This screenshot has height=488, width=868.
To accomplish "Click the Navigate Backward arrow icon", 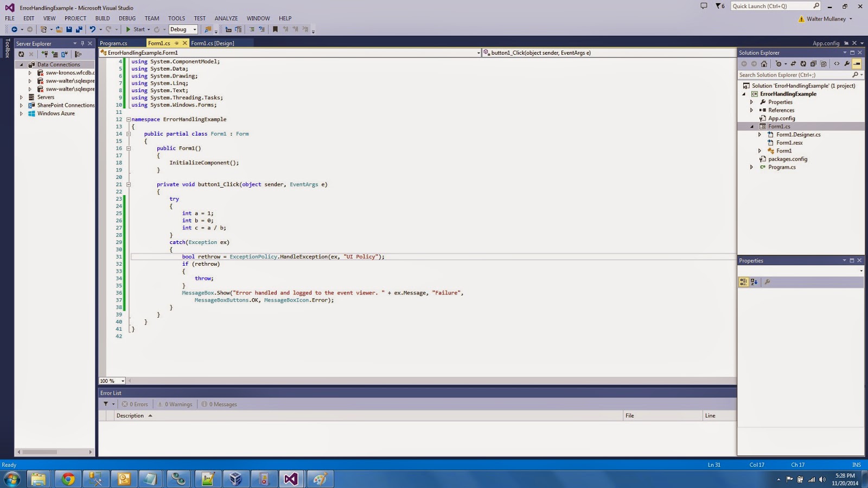I will [15, 29].
